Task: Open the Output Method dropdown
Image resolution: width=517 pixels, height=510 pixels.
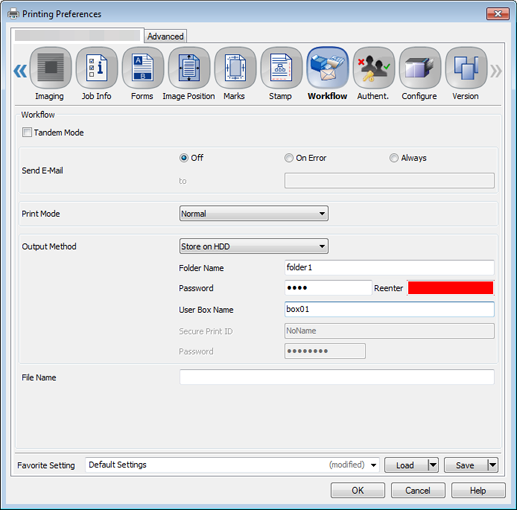Action: 254,246
